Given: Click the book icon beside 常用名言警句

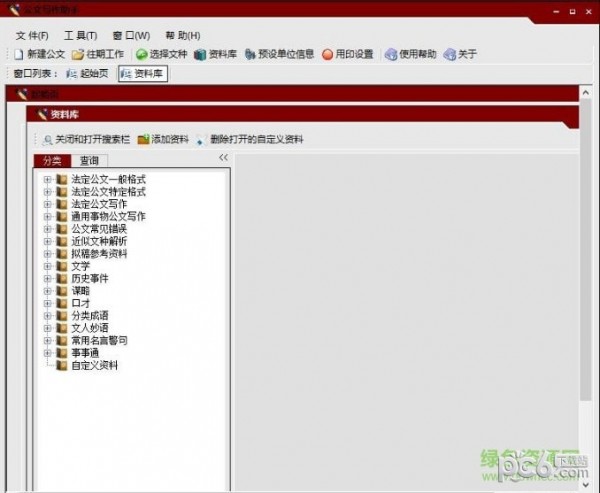Looking at the screenshot, I should click(62, 340).
